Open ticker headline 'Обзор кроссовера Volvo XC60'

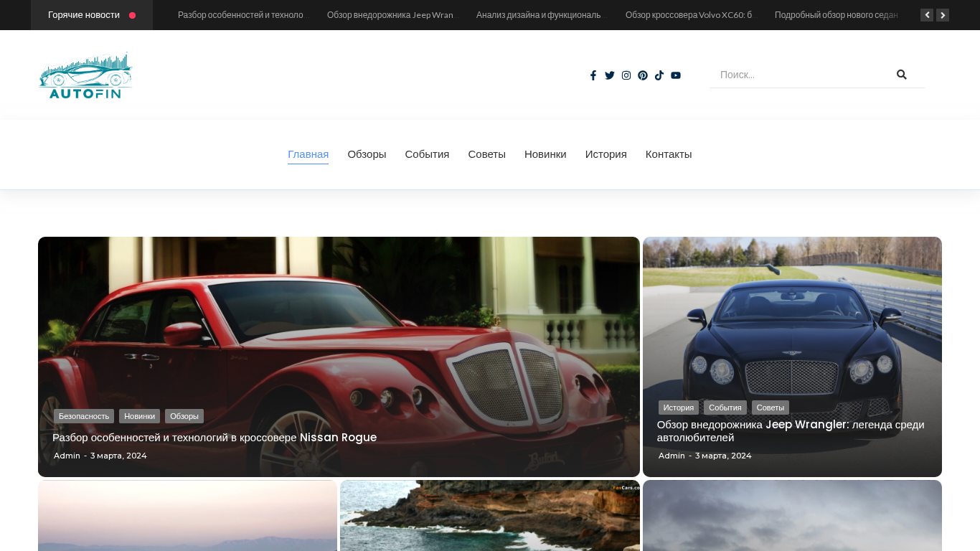coord(689,15)
